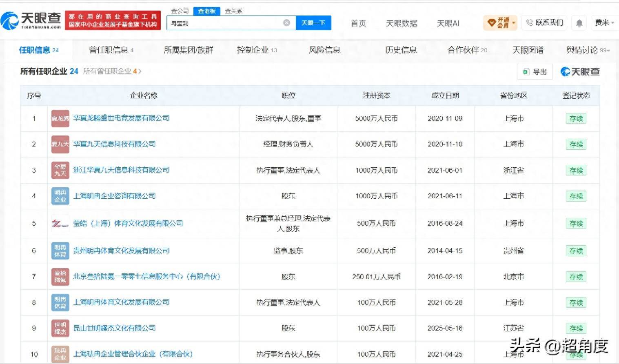Open the notification bell
Viewport: 619px width, 364px height.
click(579, 23)
